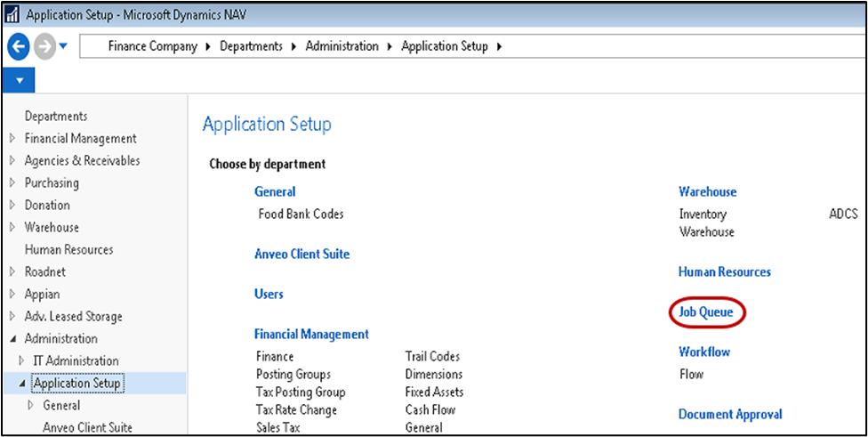Click Administration in the breadcrumb path

click(x=342, y=46)
